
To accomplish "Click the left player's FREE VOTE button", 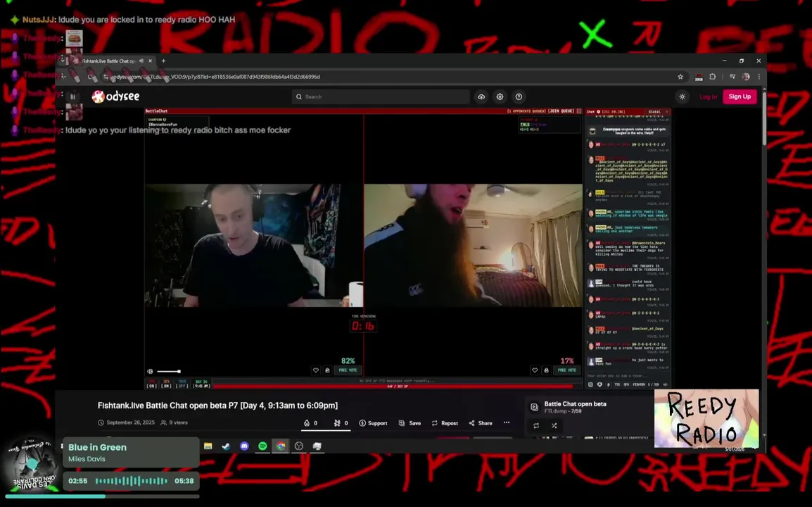I will point(348,370).
